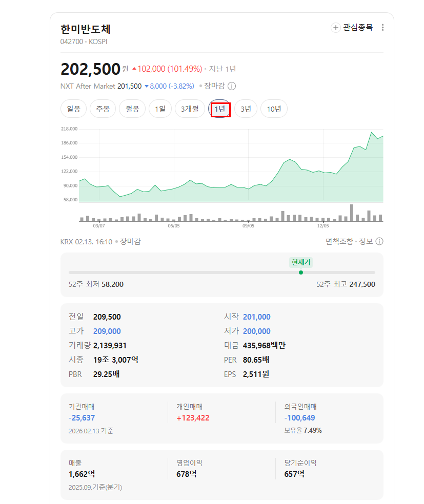Screen dimensions: 424x504
Task: Select the 월봉 chart tab
Action: (132, 109)
